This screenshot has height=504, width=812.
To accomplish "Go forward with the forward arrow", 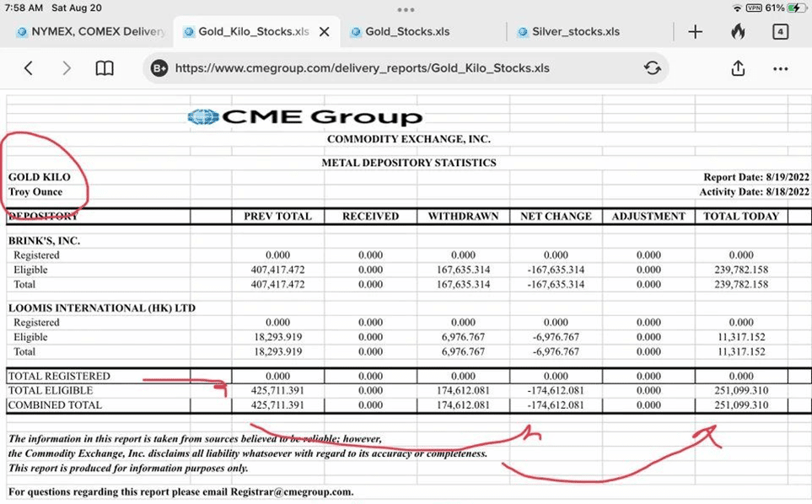I will pos(67,68).
